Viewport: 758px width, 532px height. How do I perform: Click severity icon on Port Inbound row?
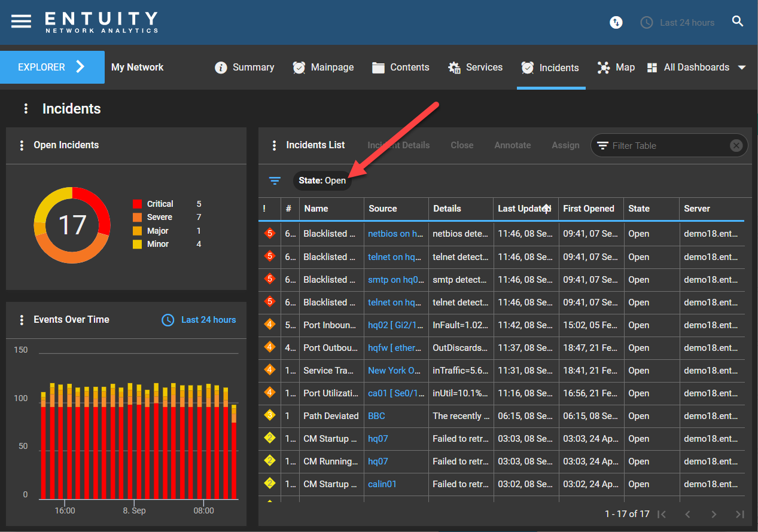click(269, 325)
